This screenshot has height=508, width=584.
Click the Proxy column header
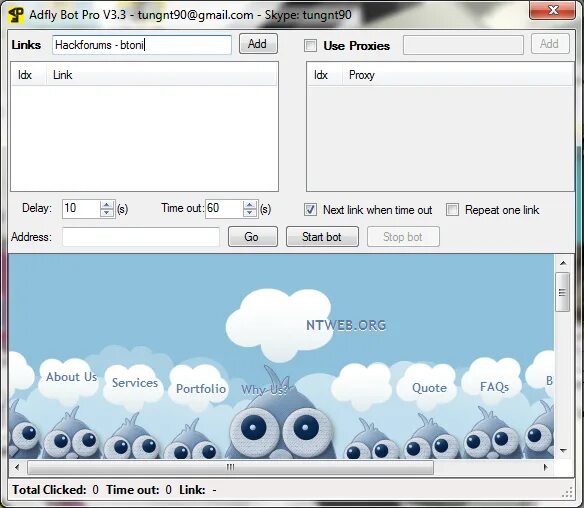458,75
